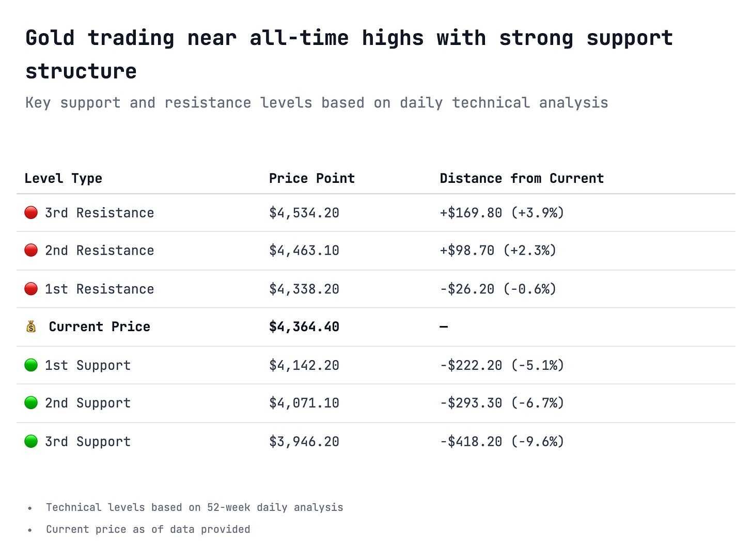Click the Level Type column header
The image size is (752, 560).
[64, 179]
